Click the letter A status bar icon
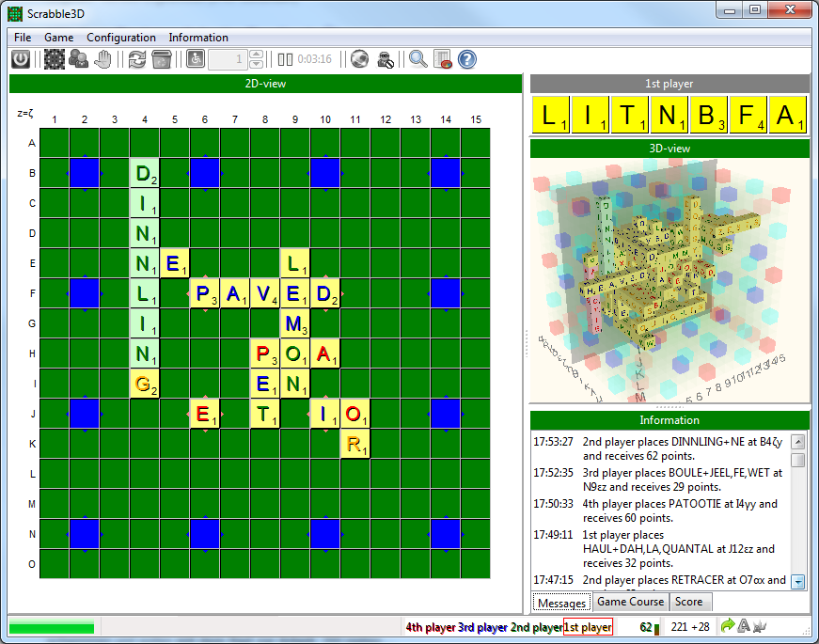 coord(744,625)
